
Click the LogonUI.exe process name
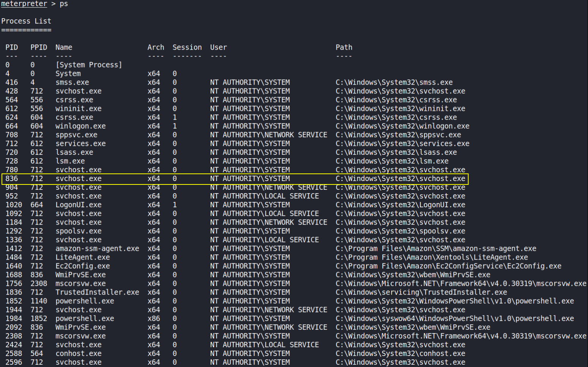79,205
